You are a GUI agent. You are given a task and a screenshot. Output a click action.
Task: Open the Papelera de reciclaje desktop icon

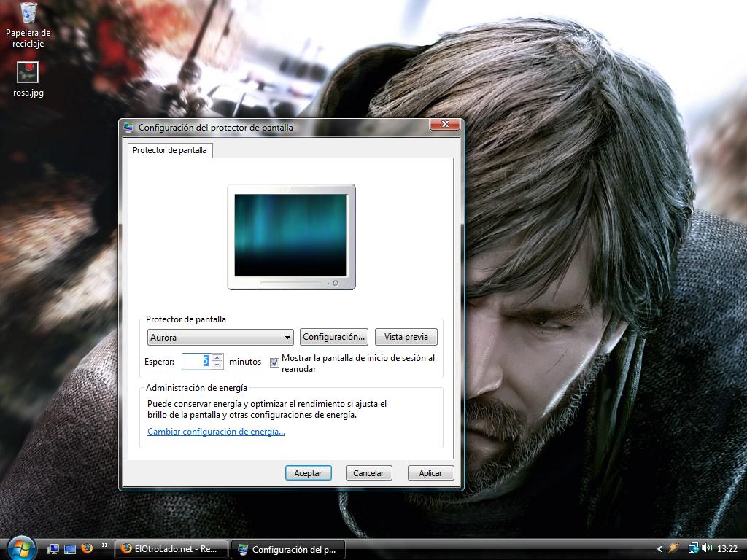click(x=28, y=25)
